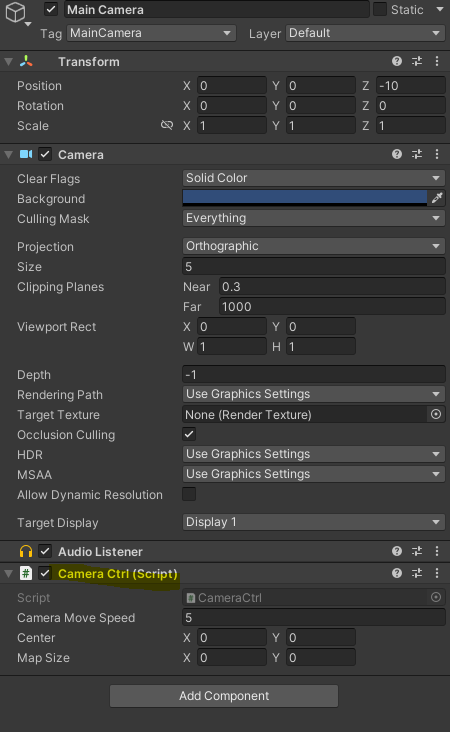Open Projection dropdown set to Orthographic
This screenshot has width=450, height=732.
313,246
